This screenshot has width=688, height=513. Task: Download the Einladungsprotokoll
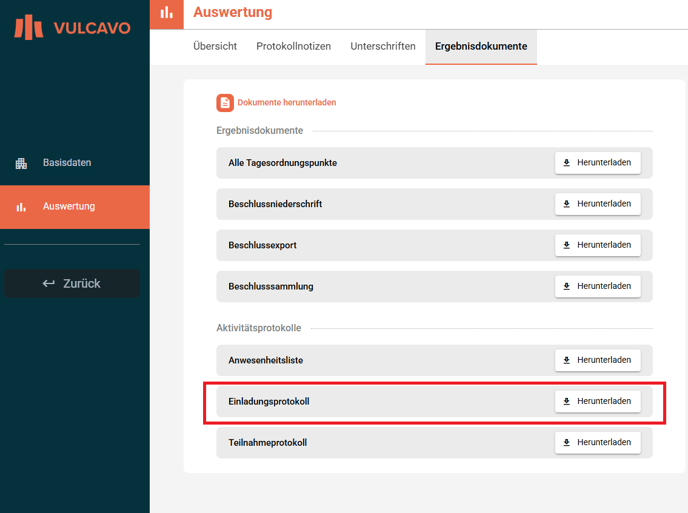pyautogui.click(x=598, y=401)
